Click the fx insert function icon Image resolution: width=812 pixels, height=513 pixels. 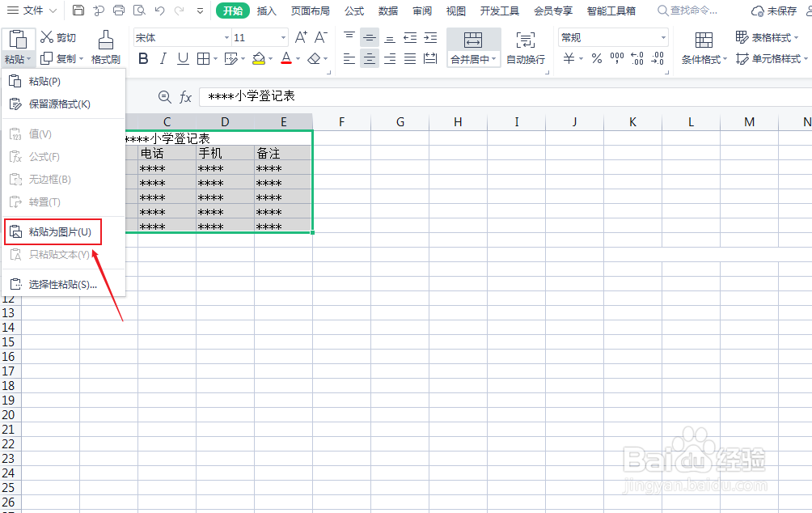click(185, 97)
